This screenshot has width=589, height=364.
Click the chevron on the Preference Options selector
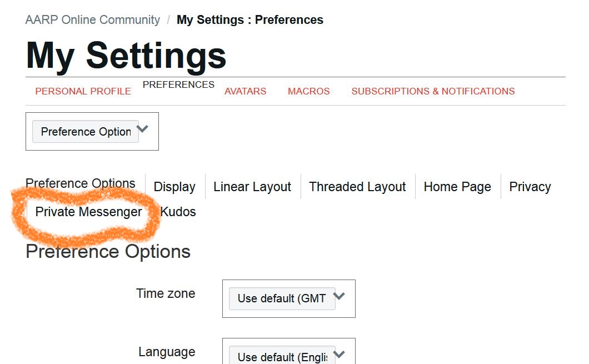tap(142, 129)
